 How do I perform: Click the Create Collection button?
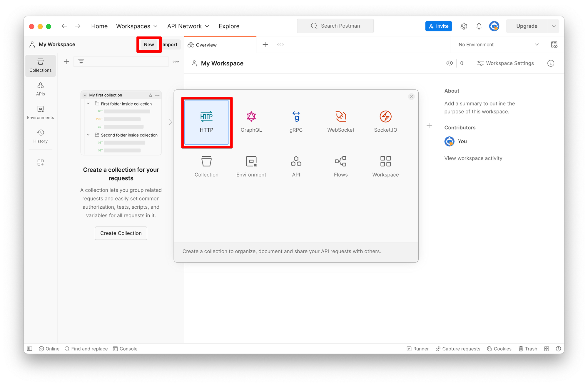click(x=121, y=233)
